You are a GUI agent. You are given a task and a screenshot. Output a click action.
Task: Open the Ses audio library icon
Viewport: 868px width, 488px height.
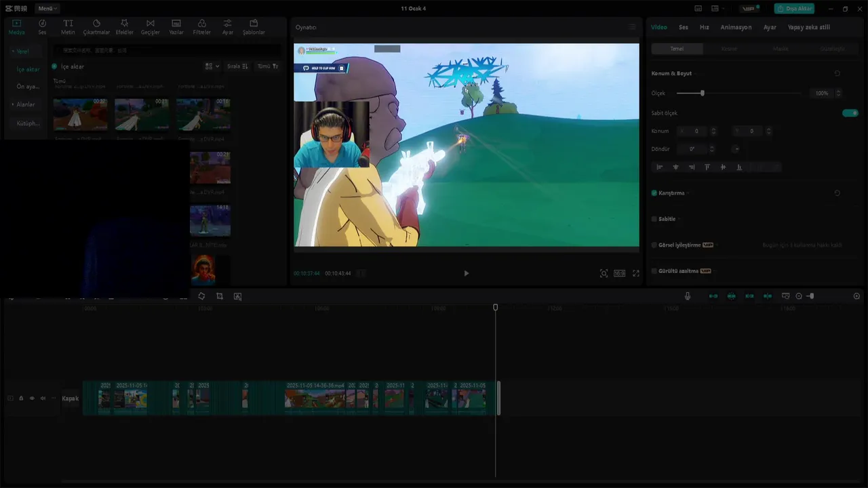42,23
